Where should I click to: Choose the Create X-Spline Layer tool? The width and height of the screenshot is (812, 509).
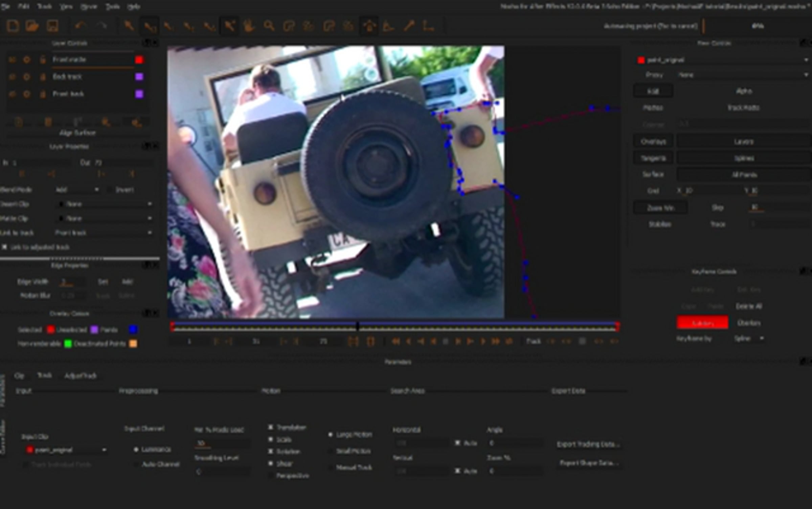pos(289,26)
